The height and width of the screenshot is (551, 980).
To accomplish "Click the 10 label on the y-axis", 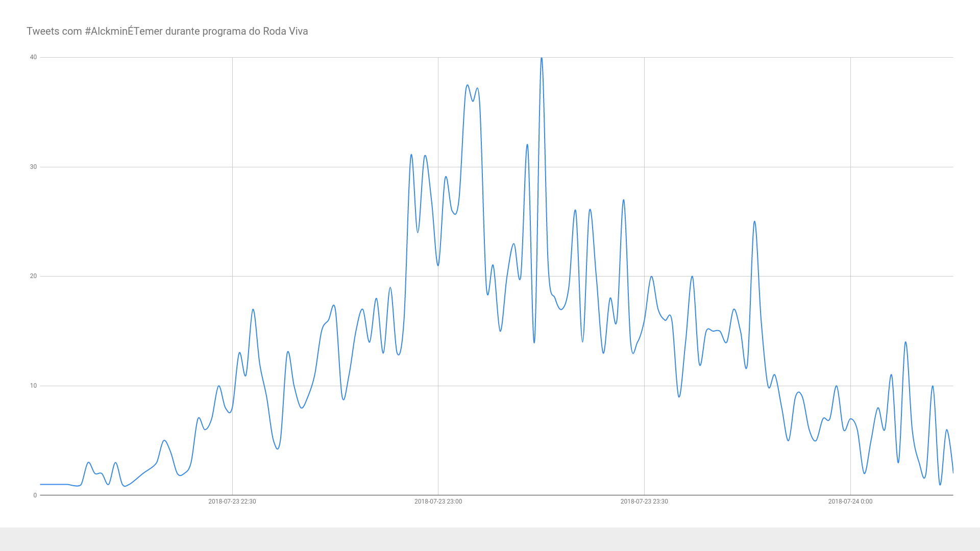I will coord(34,386).
